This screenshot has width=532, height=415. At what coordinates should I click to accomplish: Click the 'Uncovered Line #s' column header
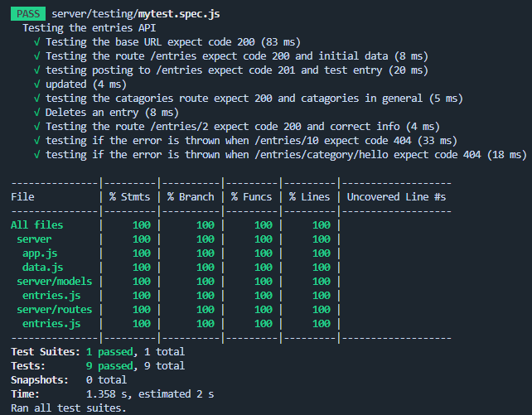396,197
